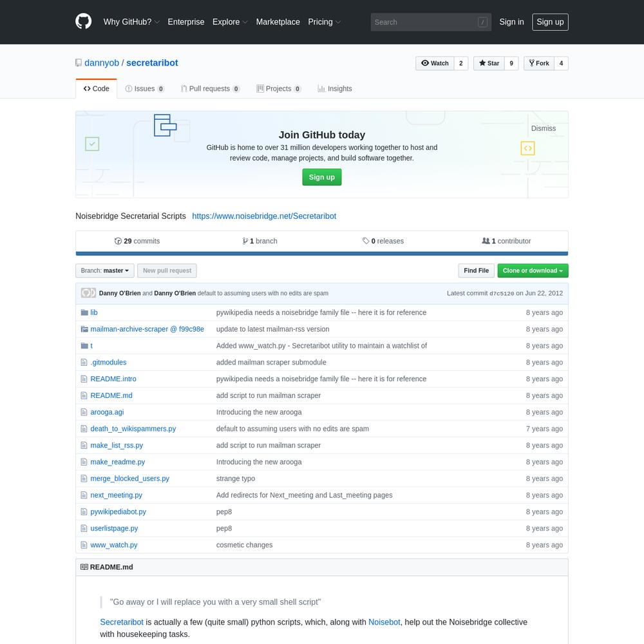The height and width of the screenshot is (644, 644).
Task: Click the README.intro file icon
Action: (x=84, y=379)
